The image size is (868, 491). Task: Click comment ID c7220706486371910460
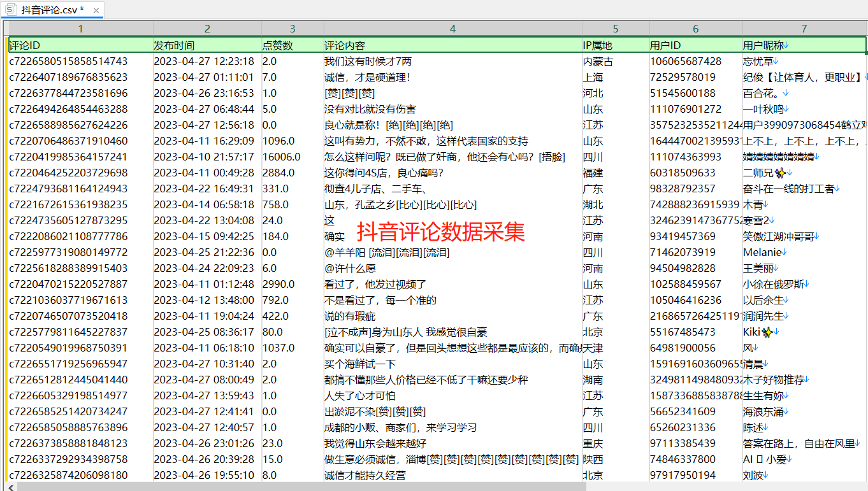pyautogui.click(x=68, y=141)
